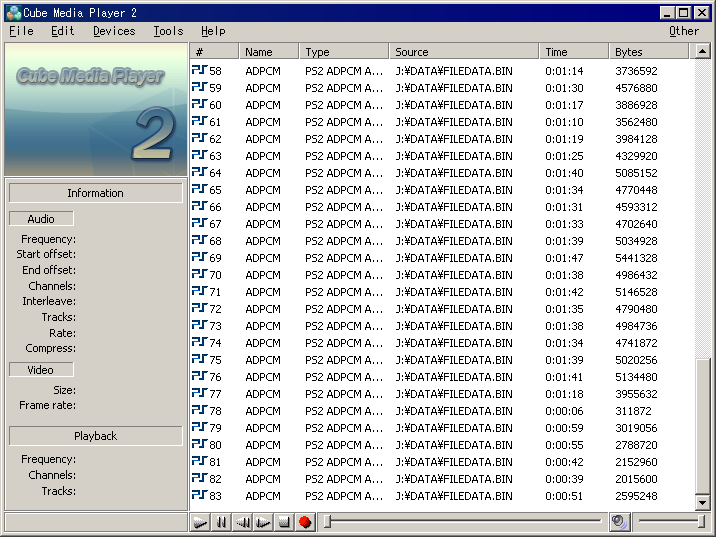Select track 72 audio icon

(x=200, y=308)
